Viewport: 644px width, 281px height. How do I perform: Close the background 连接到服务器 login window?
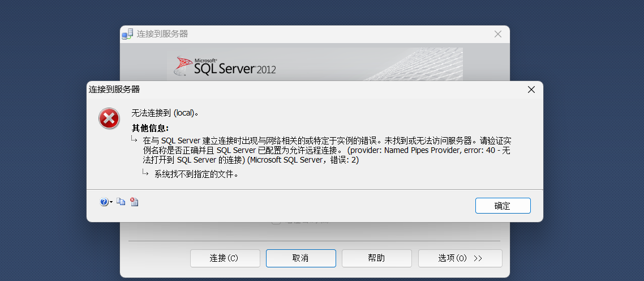[x=498, y=34]
